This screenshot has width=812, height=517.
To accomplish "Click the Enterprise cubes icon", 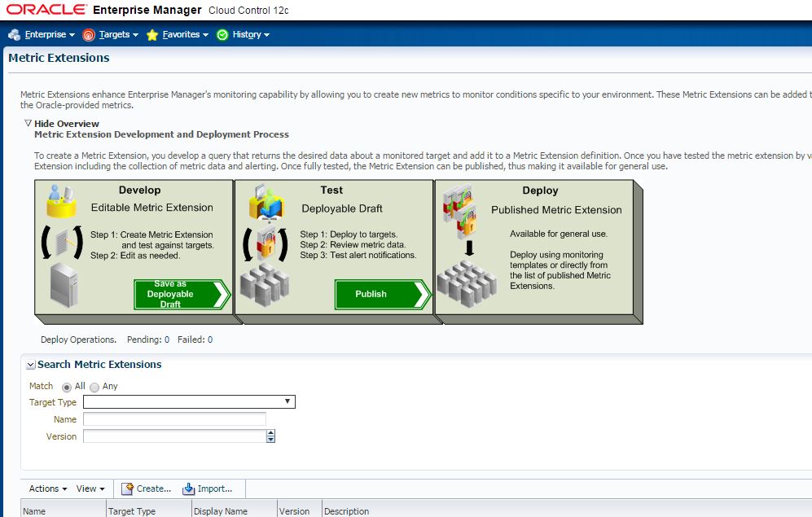I will pos(14,35).
